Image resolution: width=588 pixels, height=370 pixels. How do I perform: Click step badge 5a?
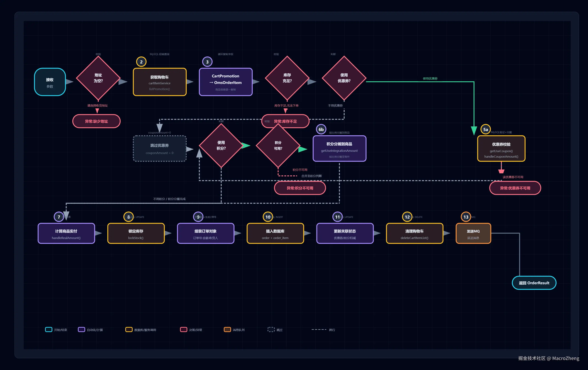click(486, 129)
